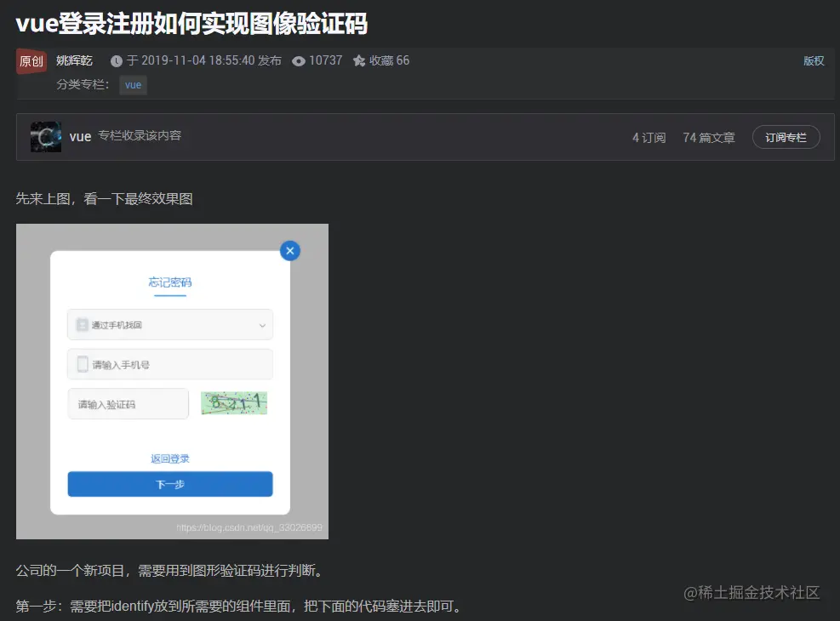Click the 专栏收录该内容 text

coord(140,135)
